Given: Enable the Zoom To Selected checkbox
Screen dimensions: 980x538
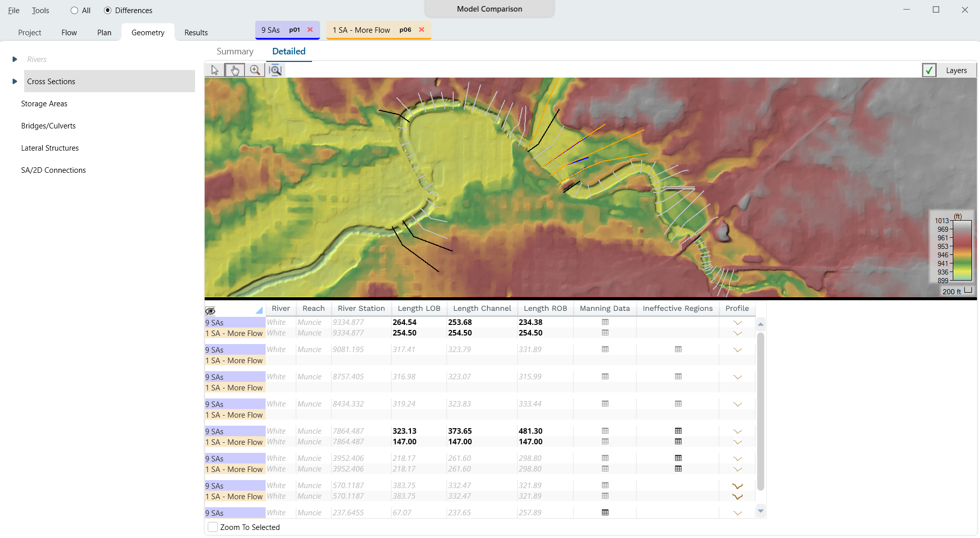Looking at the screenshot, I should tap(213, 527).
